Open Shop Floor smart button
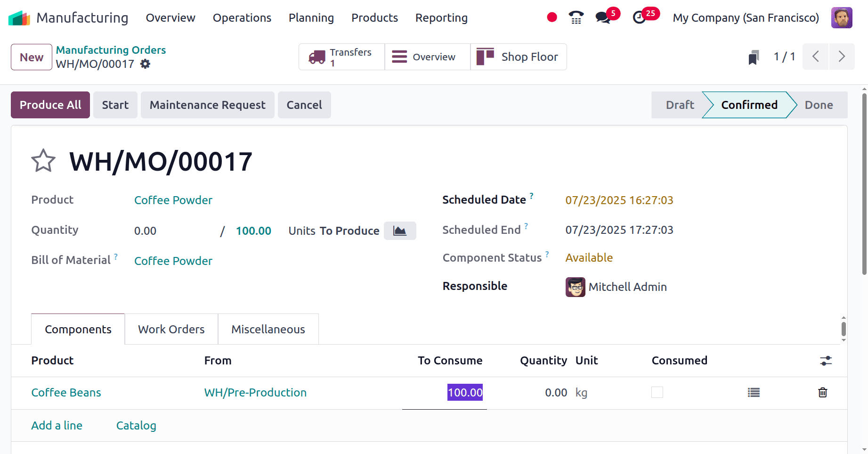Image resolution: width=868 pixels, height=454 pixels. tap(519, 57)
